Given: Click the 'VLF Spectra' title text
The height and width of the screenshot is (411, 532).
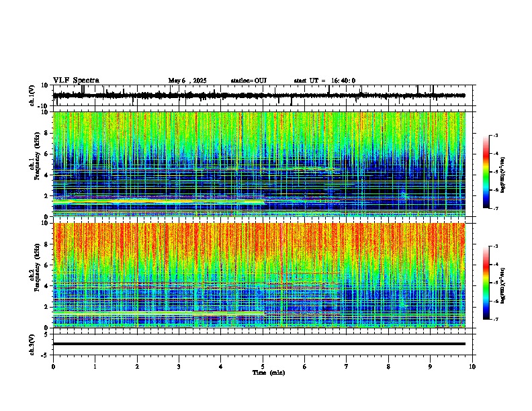Looking at the screenshot, I should pyautogui.click(x=76, y=81).
